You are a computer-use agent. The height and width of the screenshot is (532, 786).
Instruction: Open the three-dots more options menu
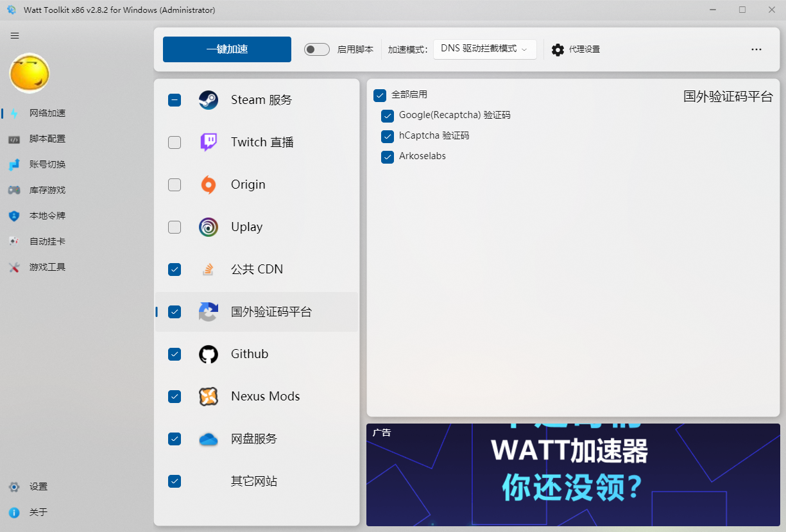pyautogui.click(x=756, y=49)
